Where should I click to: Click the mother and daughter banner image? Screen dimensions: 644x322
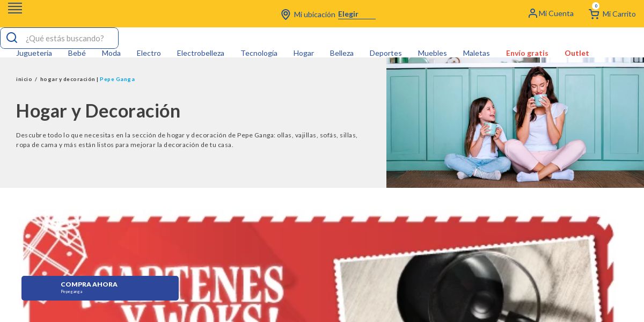515,123
